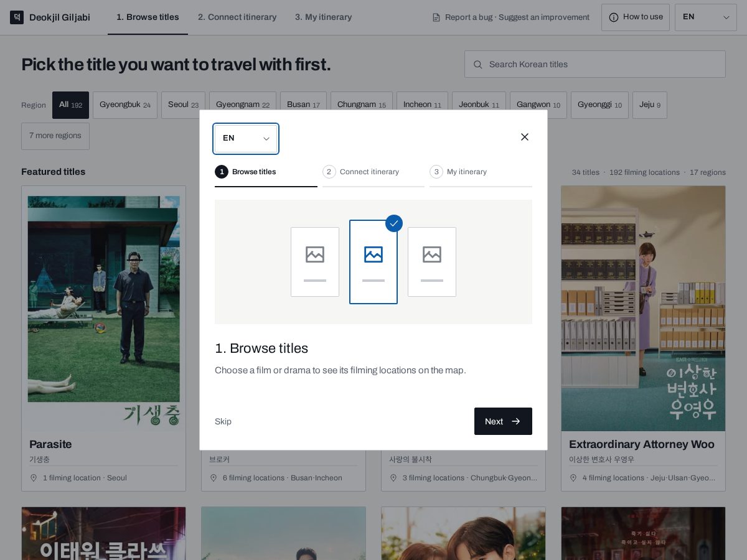747x560 pixels.
Task: Filter by Jeonbuk region
Action: (479, 105)
